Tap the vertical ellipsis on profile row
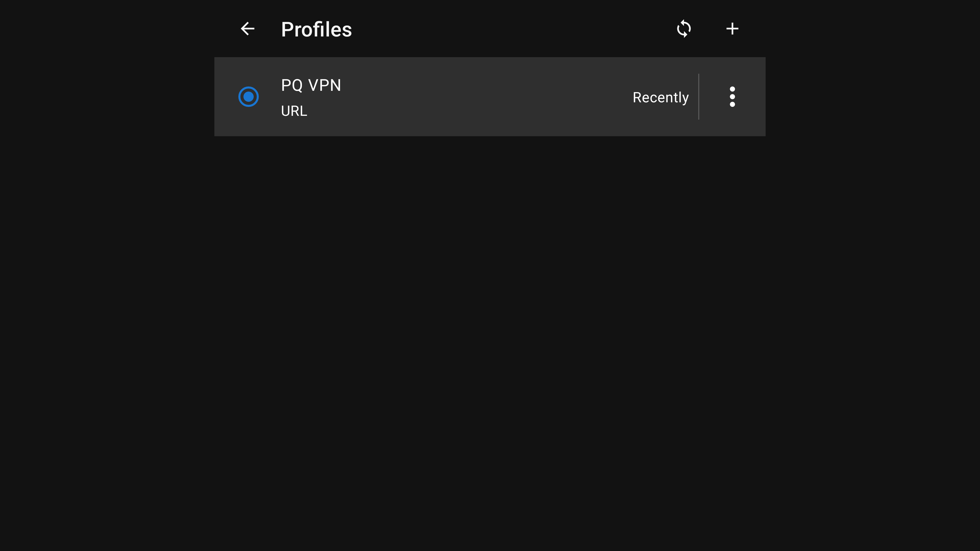 pos(732,97)
